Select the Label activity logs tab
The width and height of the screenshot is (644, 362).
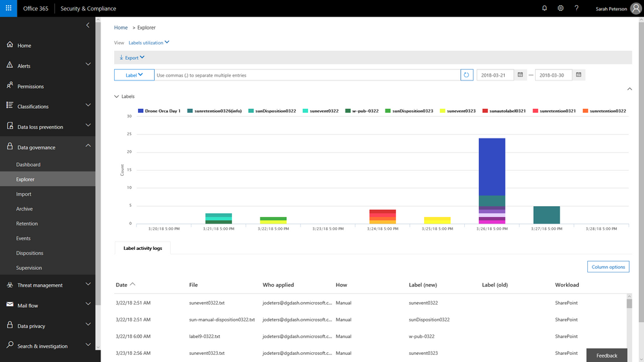click(x=142, y=248)
